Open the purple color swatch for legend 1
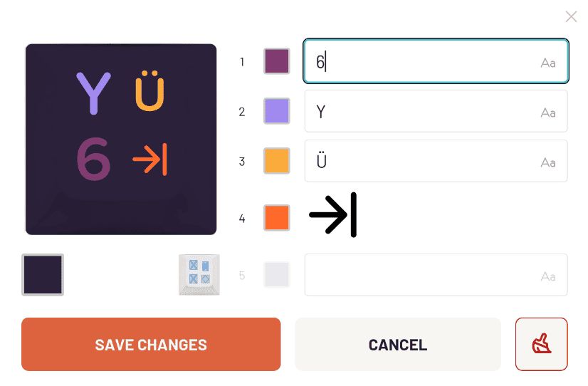 pyautogui.click(x=276, y=61)
